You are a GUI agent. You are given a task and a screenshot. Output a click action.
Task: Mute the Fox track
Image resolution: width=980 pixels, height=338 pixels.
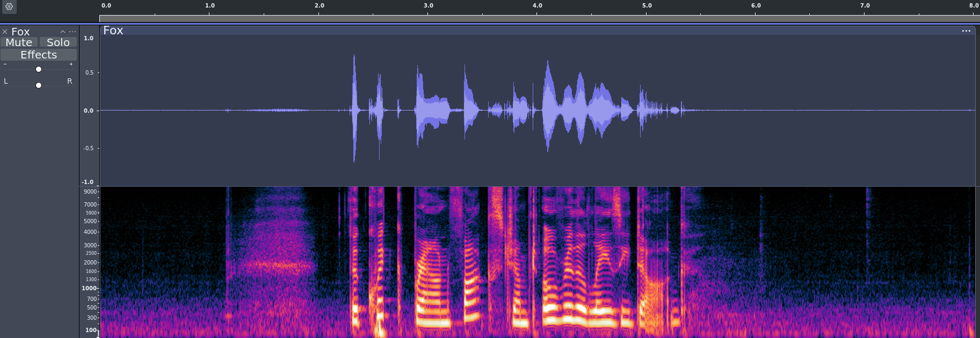(19, 42)
